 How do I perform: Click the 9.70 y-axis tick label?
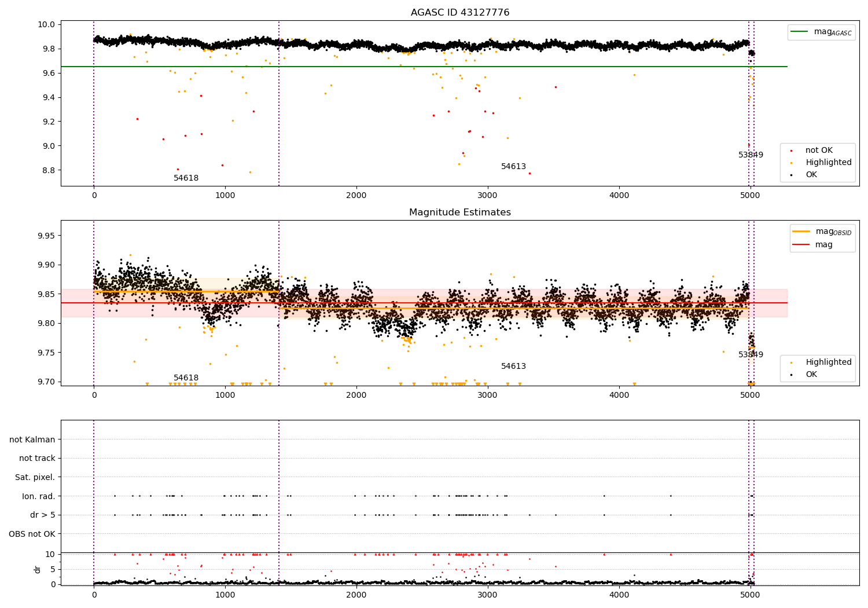coord(46,382)
